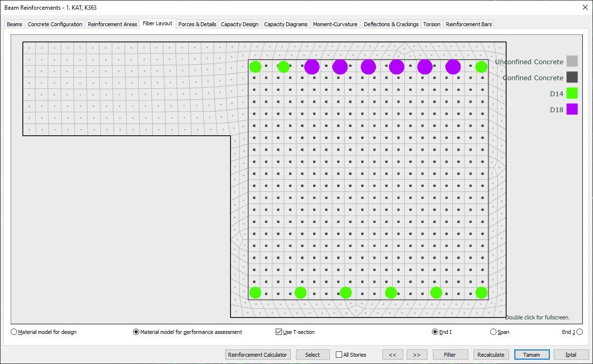This screenshot has width=593, height=364.
Task: Open the Reinforcement Bars tab
Action: [x=468, y=24]
